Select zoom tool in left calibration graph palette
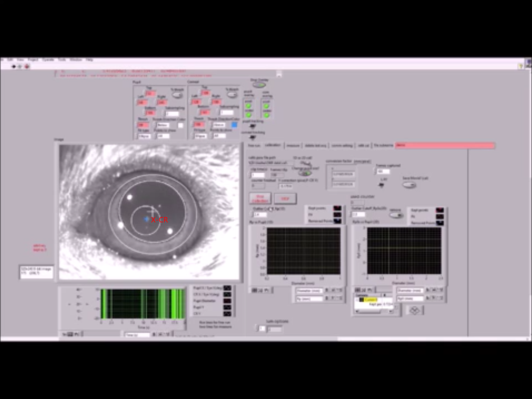The width and height of the screenshot is (532, 399). pos(260,290)
